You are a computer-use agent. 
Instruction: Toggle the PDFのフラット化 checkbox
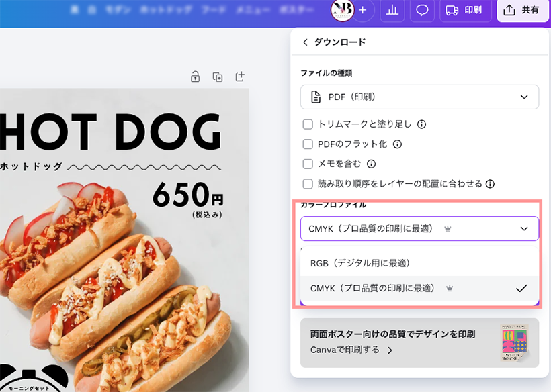click(308, 144)
